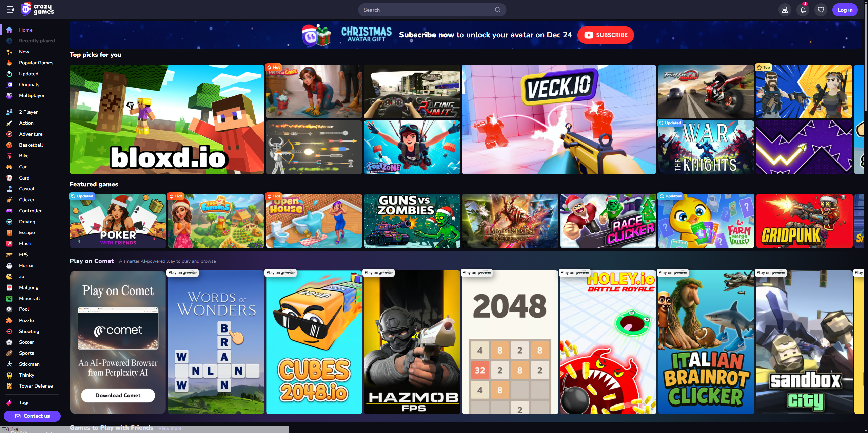Click the search magnifier icon

[497, 10]
